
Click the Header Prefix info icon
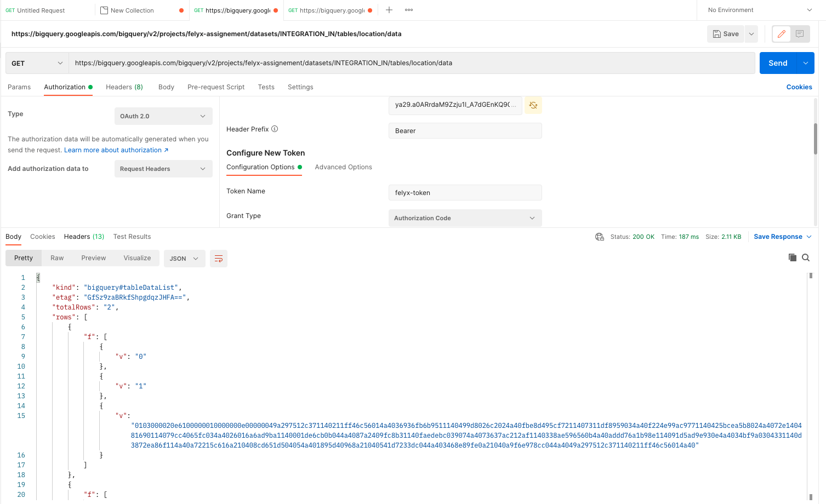[x=275, y=129]
